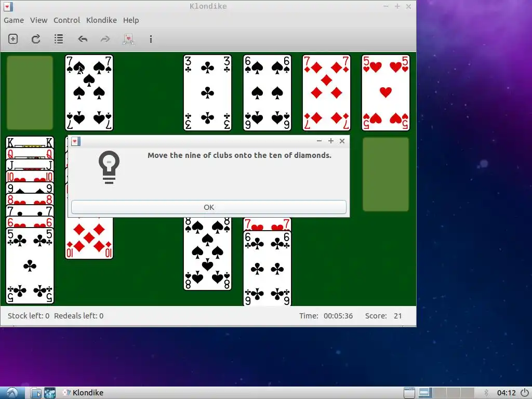Screen dimensions: 532x399
Task: Open the Help menu
Action: coord(131,20)
